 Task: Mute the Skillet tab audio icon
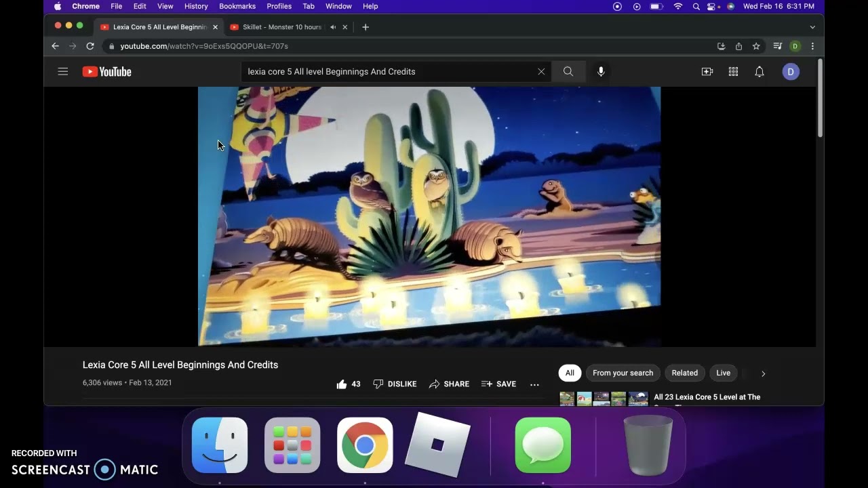[332, 27]
